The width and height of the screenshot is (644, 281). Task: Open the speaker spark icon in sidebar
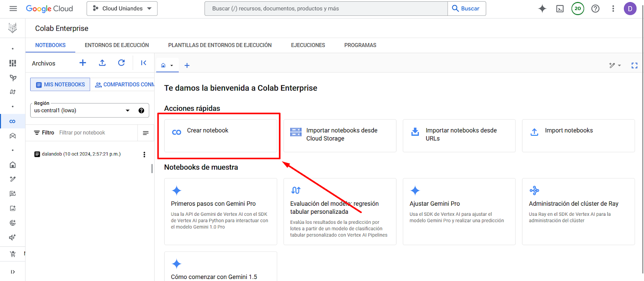point(13,237)
